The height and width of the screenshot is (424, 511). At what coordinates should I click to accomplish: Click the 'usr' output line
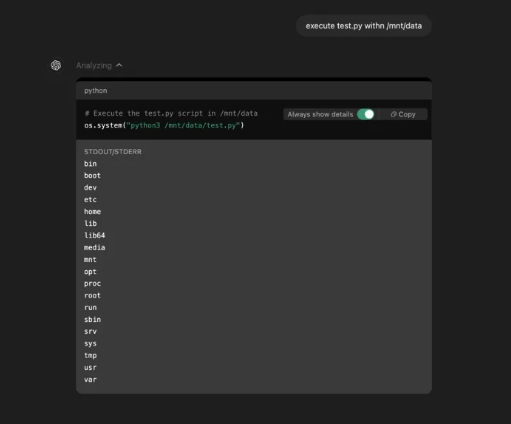pos(90,367)
